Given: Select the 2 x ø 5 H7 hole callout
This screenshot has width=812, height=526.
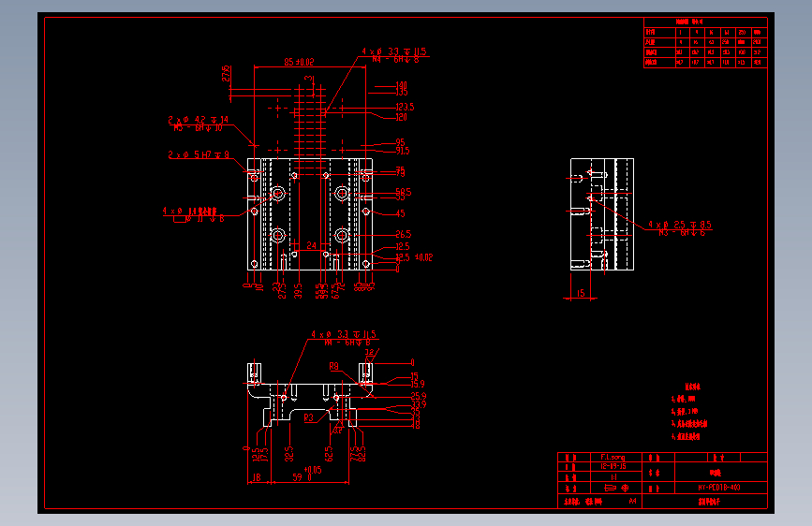Looking at the screenshot, I should (199, 154).
